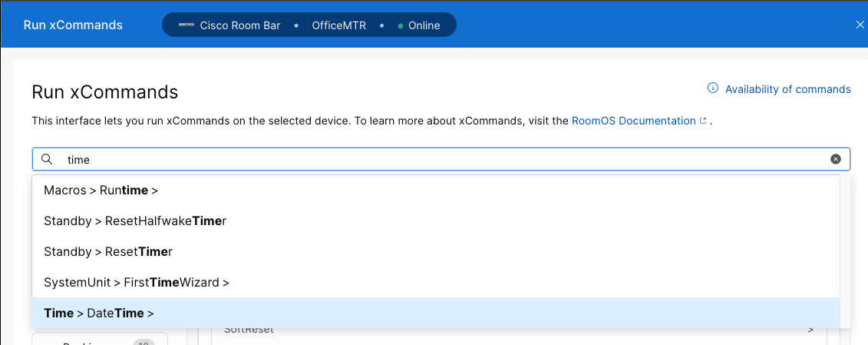Click the Run xCommands header title
This screenshot has height=345, width=868.
[73, 25]
